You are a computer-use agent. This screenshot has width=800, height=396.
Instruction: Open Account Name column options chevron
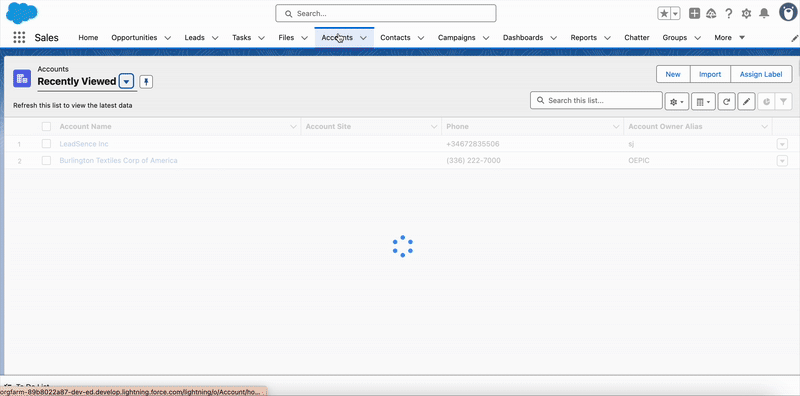(x=293, y=127)
